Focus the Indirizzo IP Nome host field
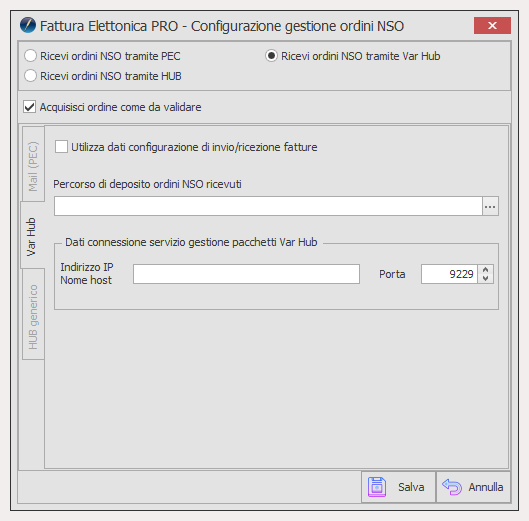 [x=246, y=274]
